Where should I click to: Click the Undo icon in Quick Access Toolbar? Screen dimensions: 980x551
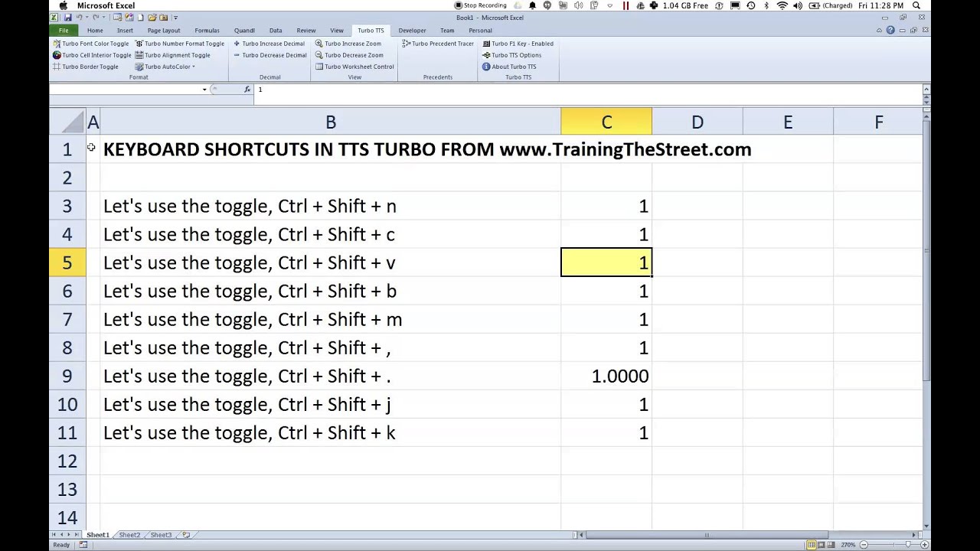click(79, 17)
